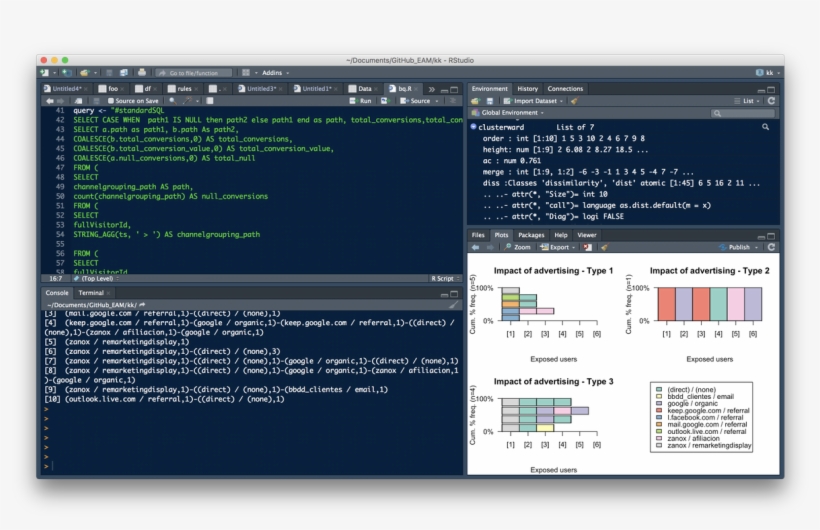Collapse the clusterward object entry
The width and height of the screenshot is (820, 530).
pos(473,127)
